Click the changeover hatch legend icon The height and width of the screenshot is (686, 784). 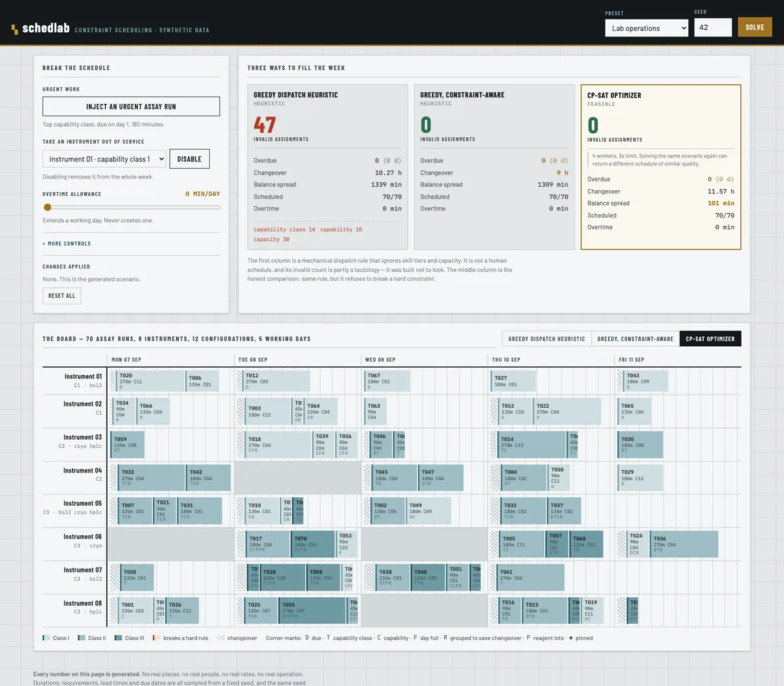tap(221, 638)
